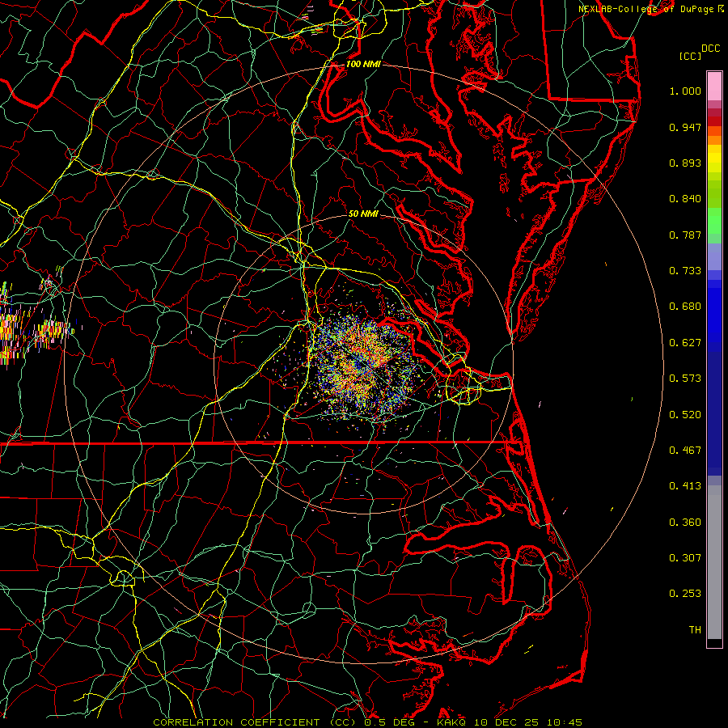Select the 0.733 scale value
This screenshot has width=728, height=728.
[x=685, y=271]
